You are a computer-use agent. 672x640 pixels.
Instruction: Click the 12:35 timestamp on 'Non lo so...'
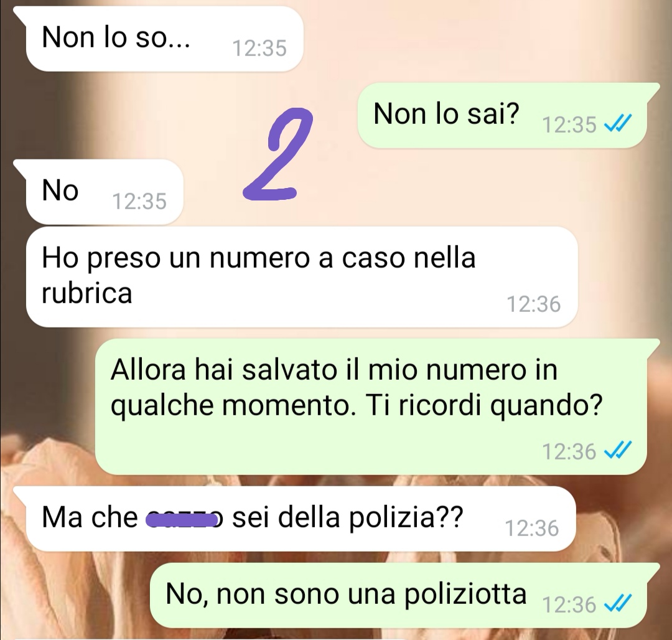(x=259, y=48)
